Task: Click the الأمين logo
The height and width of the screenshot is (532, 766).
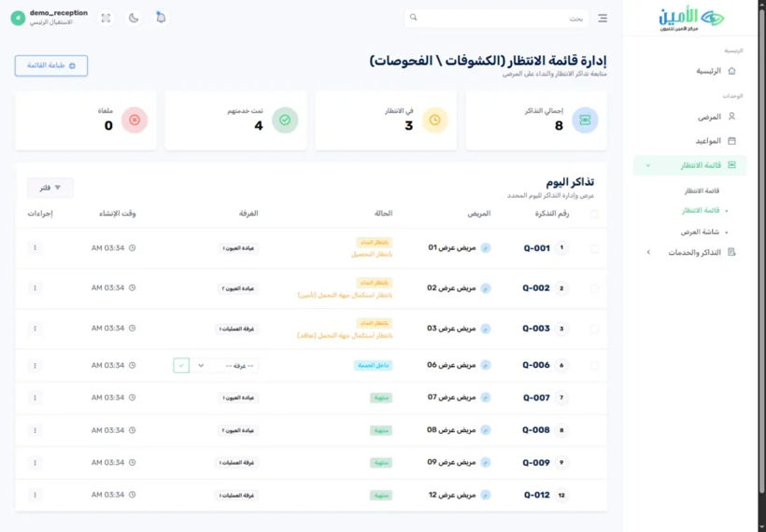Action: point(690,20)
